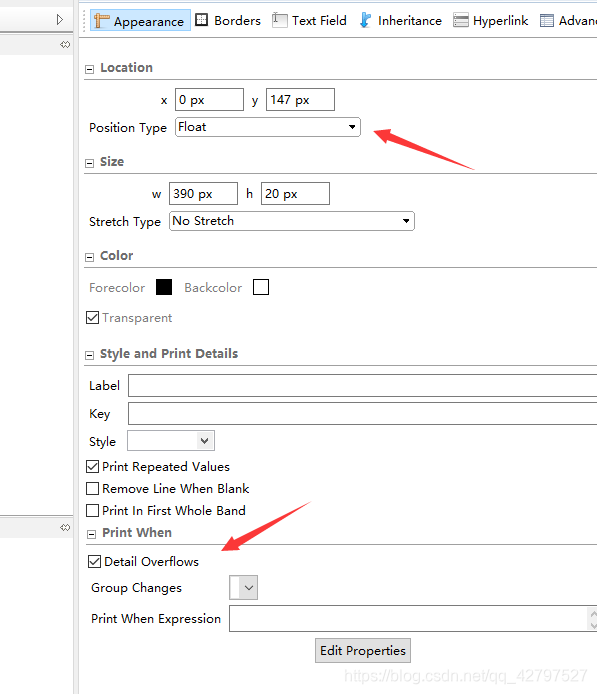Viewport: 597px width, 694px height.
Task: Click the upper link-arrows icon in left panel
Action: click(x=65, y=45)
